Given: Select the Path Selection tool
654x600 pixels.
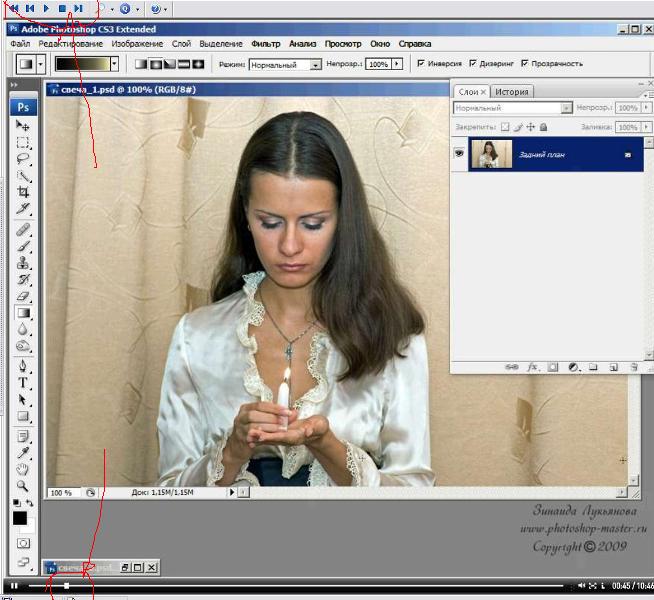Looking at the screenshot, I should click(x=23, y=399).
